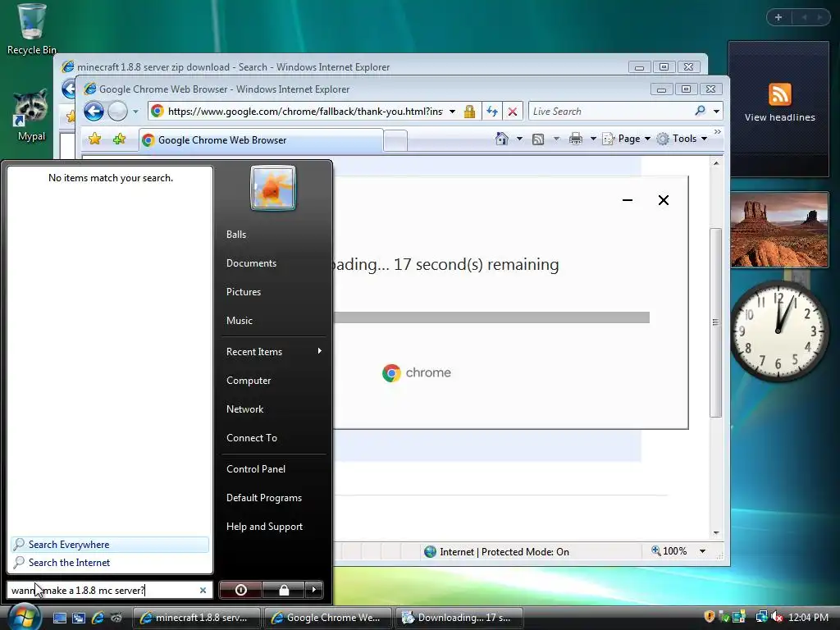This screenshot has width=840, height=630.
Task: Launch Mypal from quick launch raccoon icon
Action: coord(116,618)
